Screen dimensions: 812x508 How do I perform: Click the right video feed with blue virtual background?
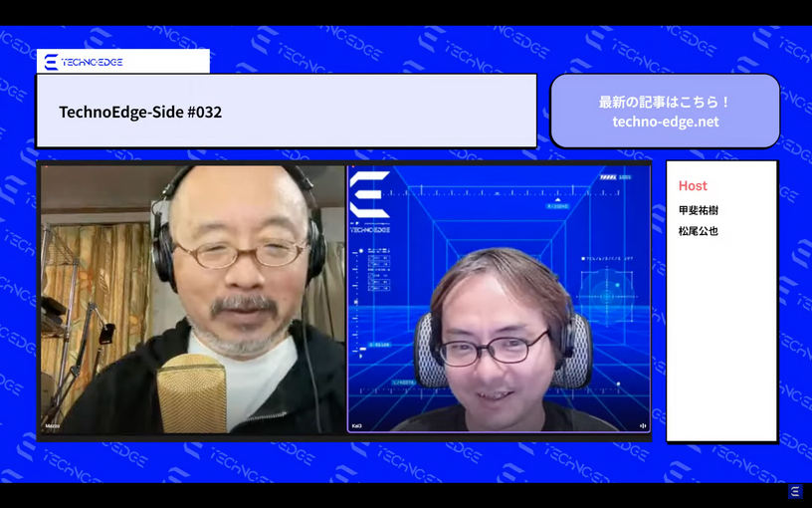coord(499,299)
